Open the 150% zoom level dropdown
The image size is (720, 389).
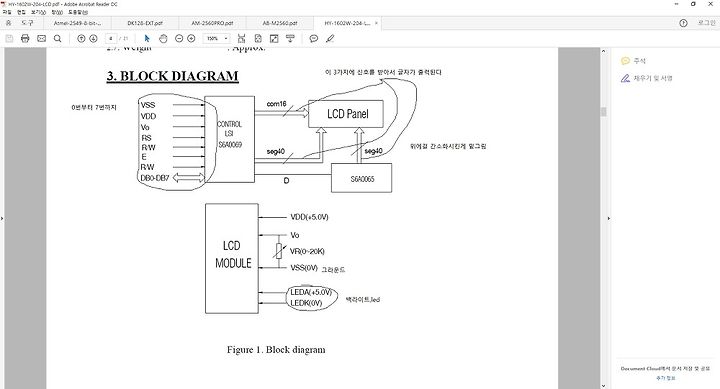(x=216, y=39)
